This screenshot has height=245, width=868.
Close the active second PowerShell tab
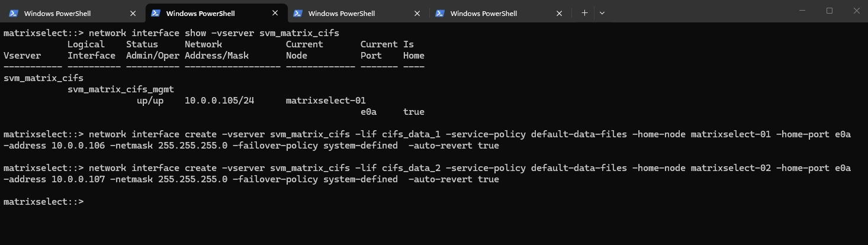275,13
